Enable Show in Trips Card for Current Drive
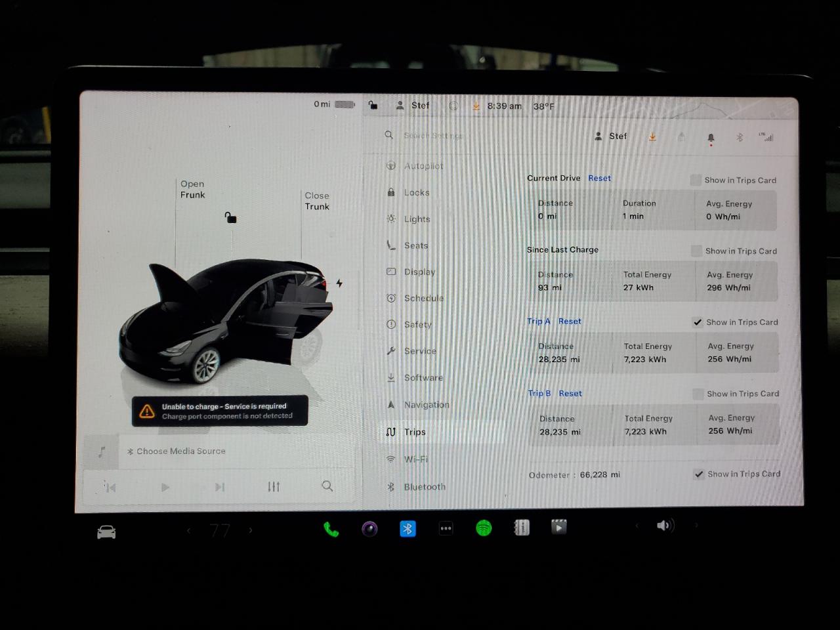Viewport: 840px width, 630px height. coord(696,180)
